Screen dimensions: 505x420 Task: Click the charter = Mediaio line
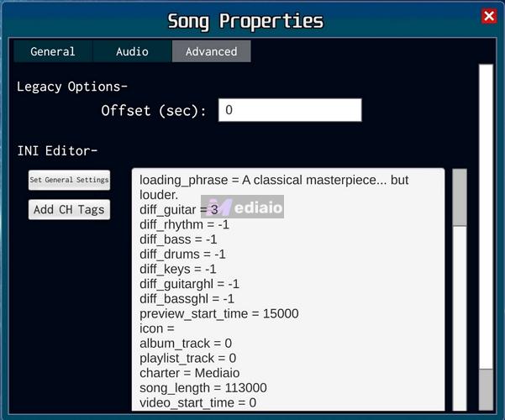(x=189, y=373)
